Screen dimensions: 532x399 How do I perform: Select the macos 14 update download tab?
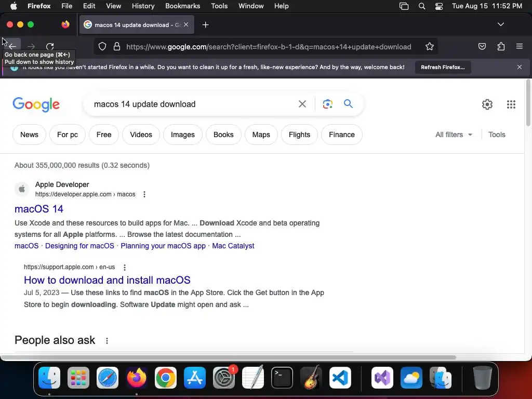click(137, 25)
